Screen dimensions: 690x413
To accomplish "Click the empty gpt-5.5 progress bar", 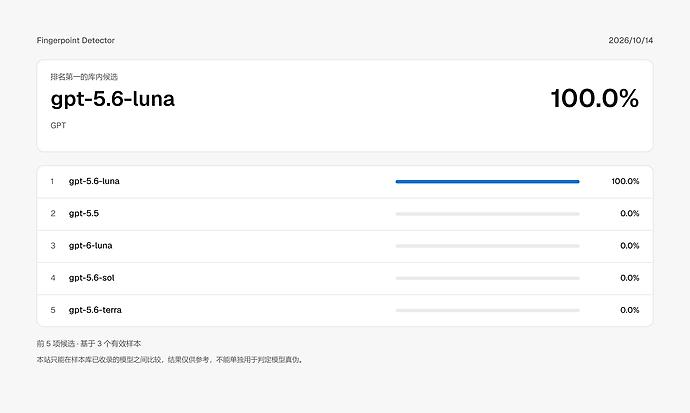I will (488, 214).
